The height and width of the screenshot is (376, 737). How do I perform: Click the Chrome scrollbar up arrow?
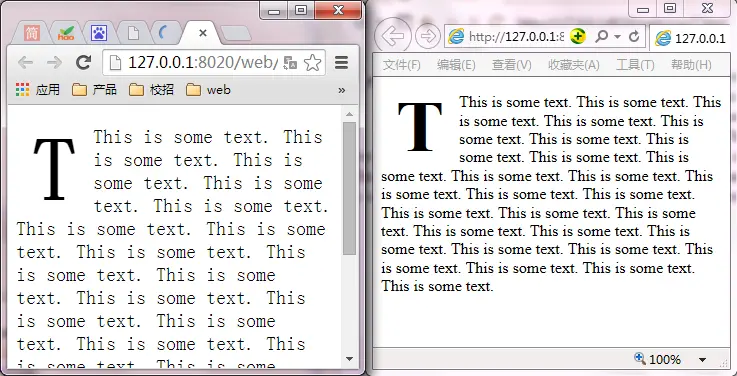tap(349, 113)
